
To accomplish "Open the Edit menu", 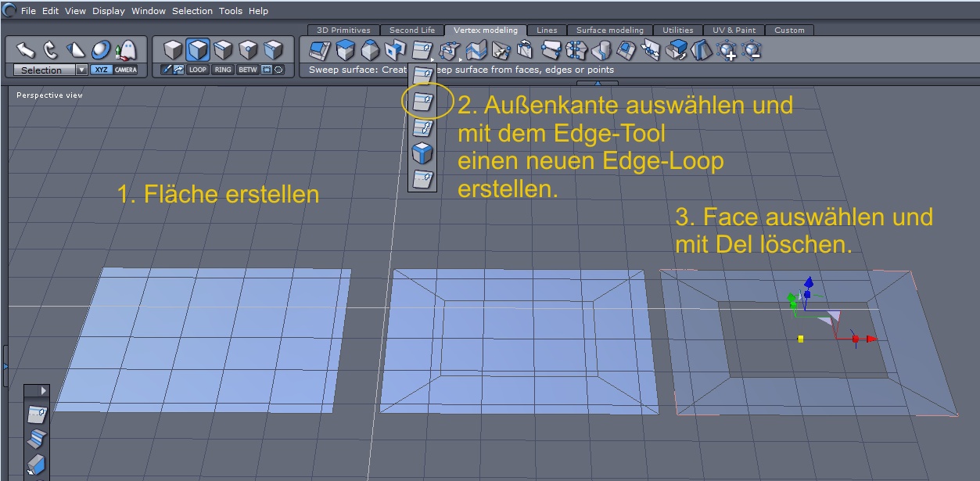I will [51, 11].
